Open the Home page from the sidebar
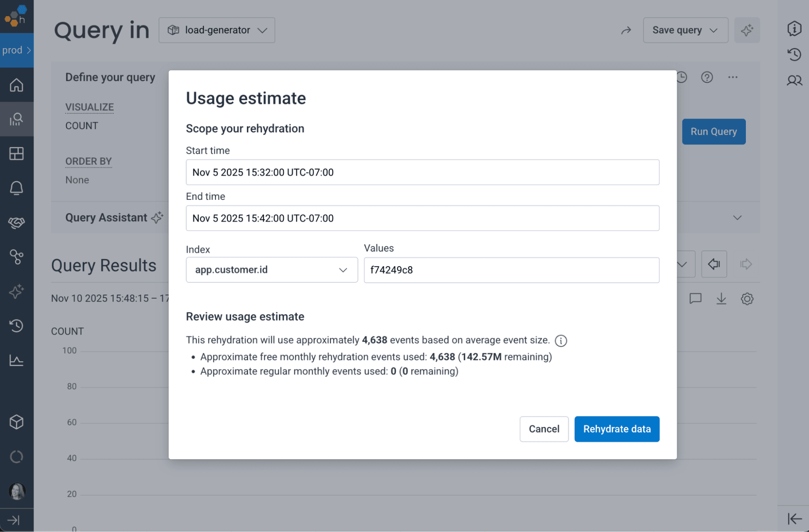The image size is (809, 532). pyautogui.click(x=17, y=85)
